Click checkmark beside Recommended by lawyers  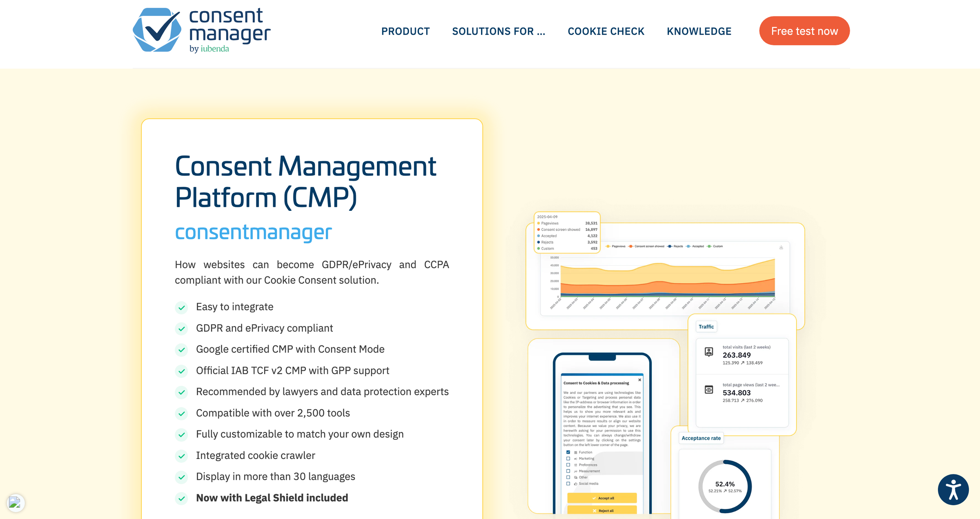click(x=182, y=392)
